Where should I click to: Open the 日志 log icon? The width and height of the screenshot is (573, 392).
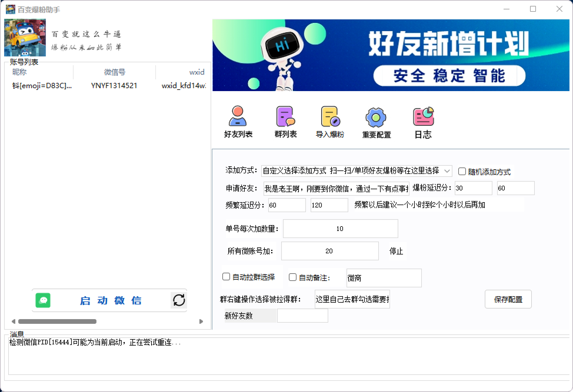point(423,122)
